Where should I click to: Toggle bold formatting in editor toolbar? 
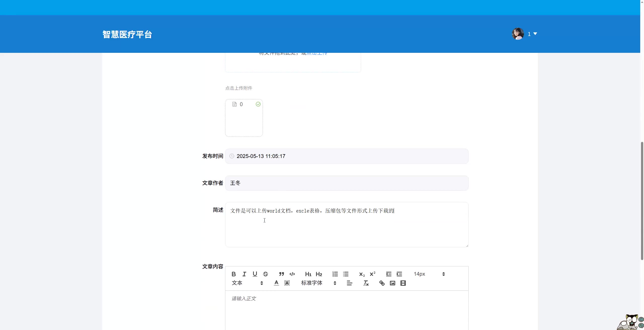pos(233,274)
